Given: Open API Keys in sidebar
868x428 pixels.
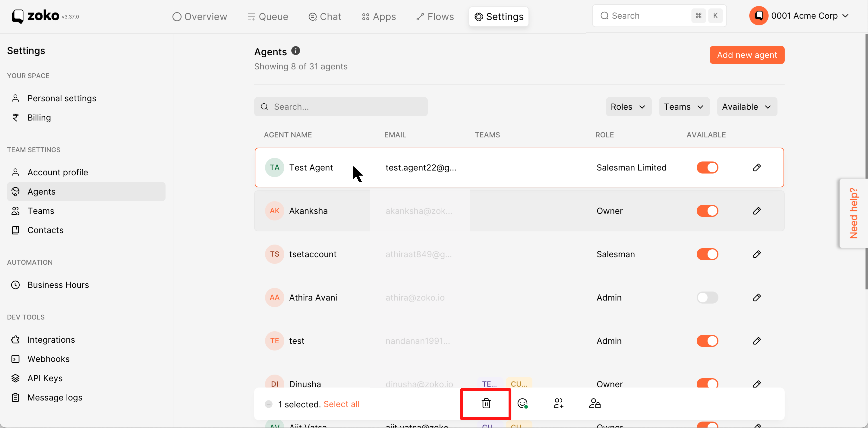Looking at the screenshot, I should click(x=86, y=378).
